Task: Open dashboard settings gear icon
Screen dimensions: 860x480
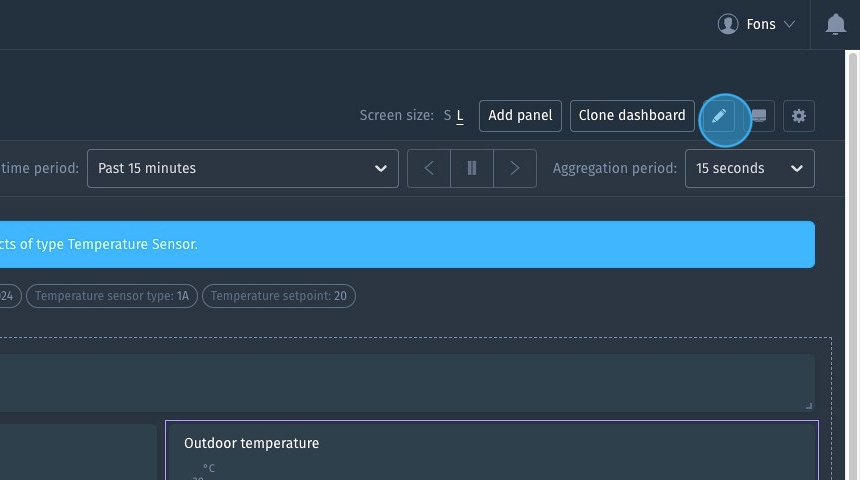Action: coord(798,116)
